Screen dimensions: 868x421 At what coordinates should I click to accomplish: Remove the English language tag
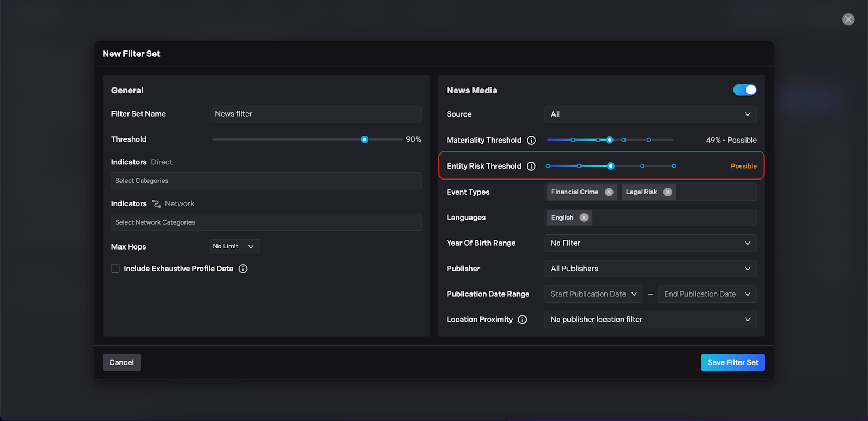tap(584, 218)
